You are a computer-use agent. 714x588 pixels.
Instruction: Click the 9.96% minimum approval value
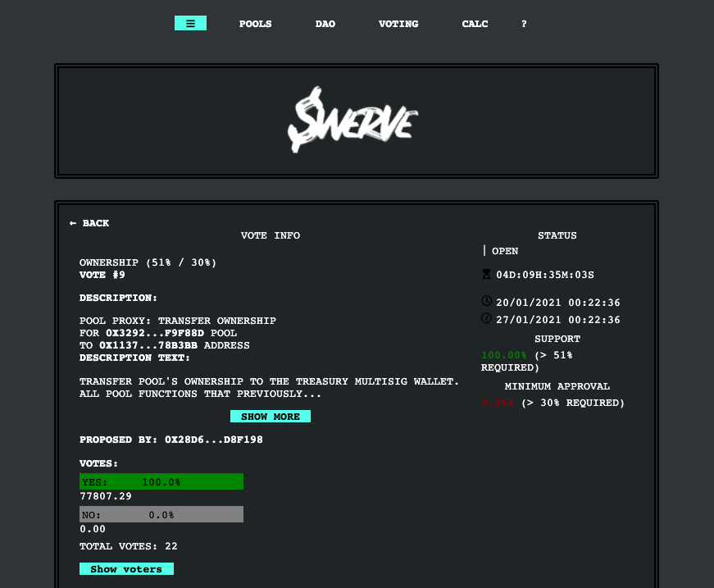click(x=498, y=403)
